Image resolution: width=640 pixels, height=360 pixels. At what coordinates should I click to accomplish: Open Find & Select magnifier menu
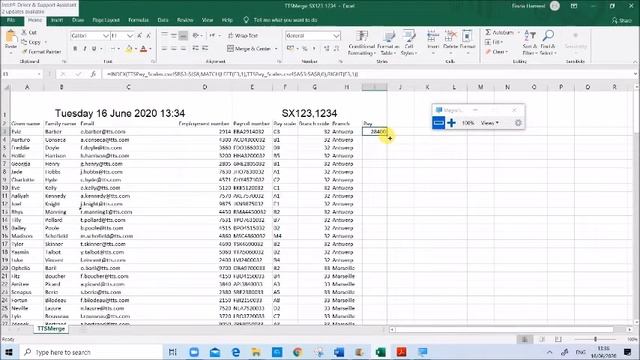tap(548, 42)
